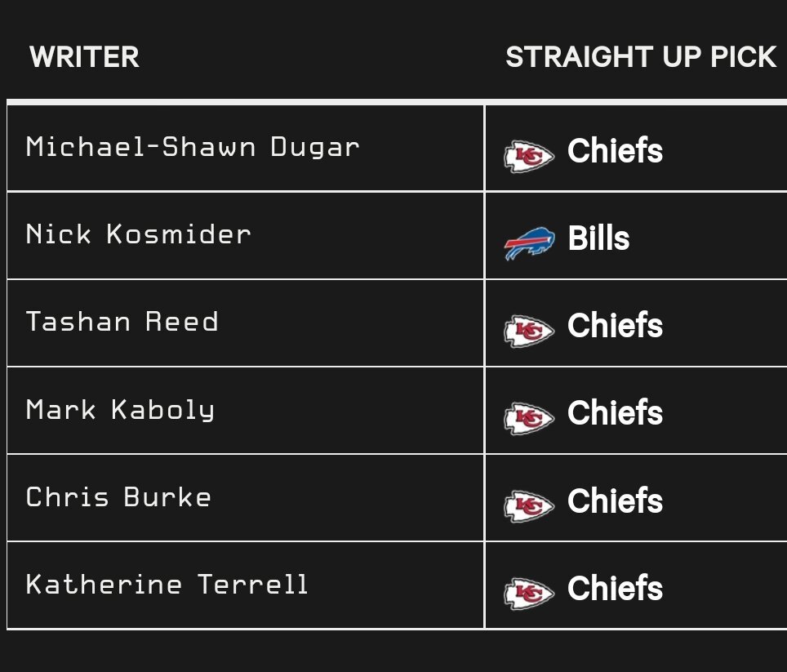Click the Chiefs logo in Chris Burke's row

[x=529, y=506]
